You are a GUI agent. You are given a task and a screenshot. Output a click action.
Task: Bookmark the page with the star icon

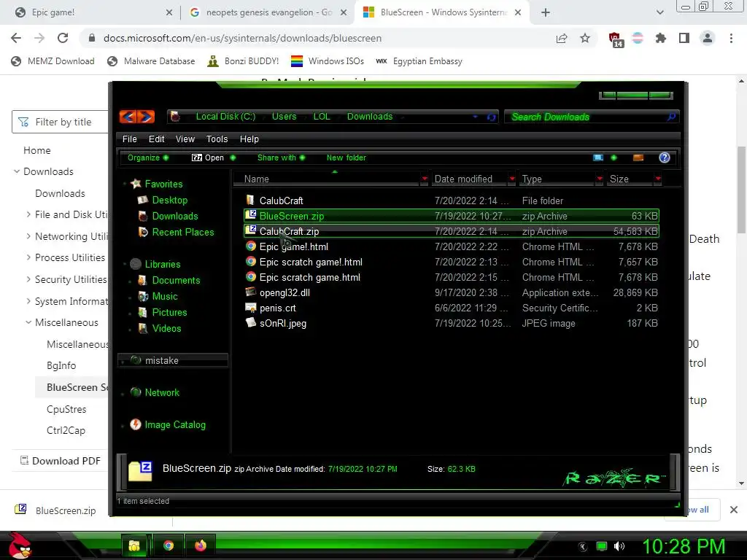click(585, 38)
